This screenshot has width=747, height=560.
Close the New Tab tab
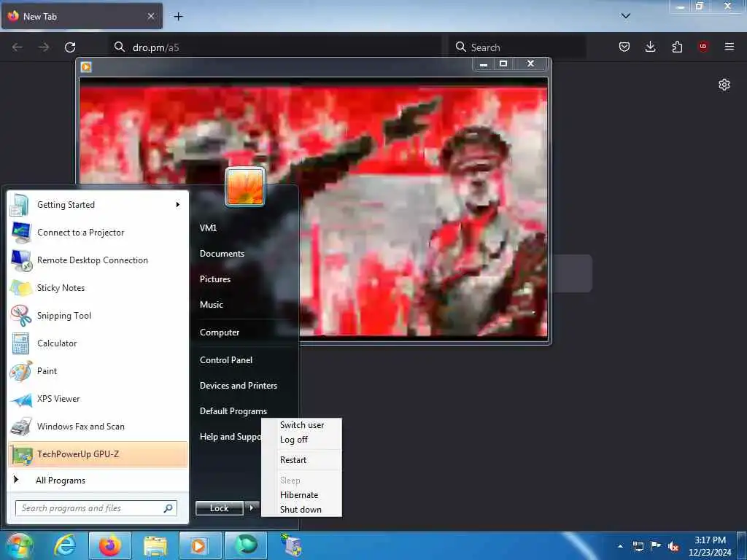(x=151, y=16)
